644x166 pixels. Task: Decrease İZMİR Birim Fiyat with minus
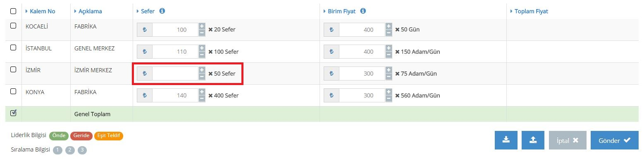[x=389, y=76]
